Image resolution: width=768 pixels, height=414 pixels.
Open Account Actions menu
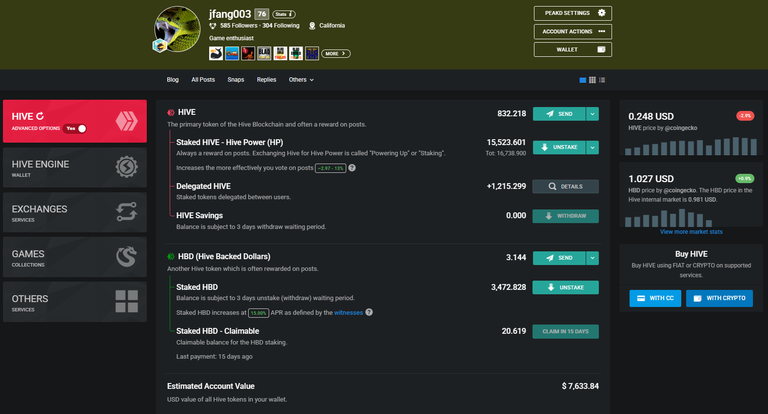(573, 31)
